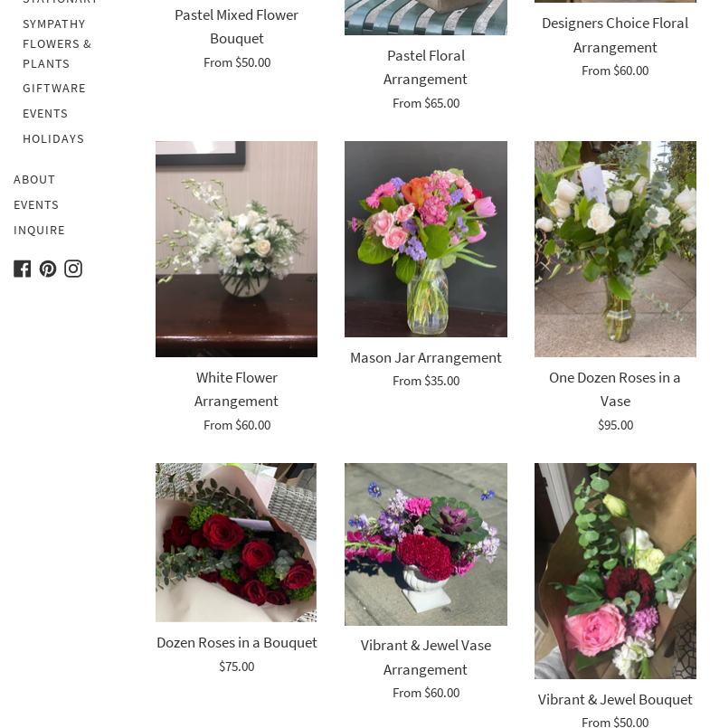Open Events under the shop categories
This screenshot has height=728, width=710.
click(45, 114)
